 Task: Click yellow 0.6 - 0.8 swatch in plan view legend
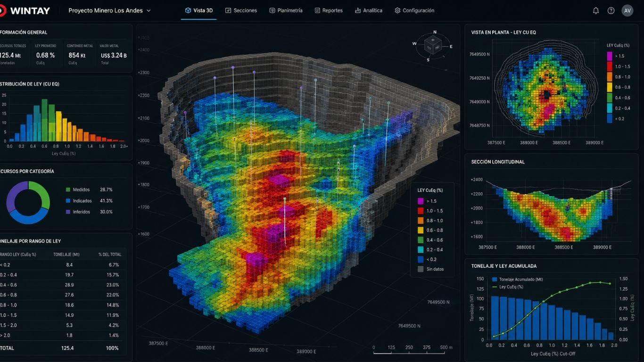coord(610,87)
